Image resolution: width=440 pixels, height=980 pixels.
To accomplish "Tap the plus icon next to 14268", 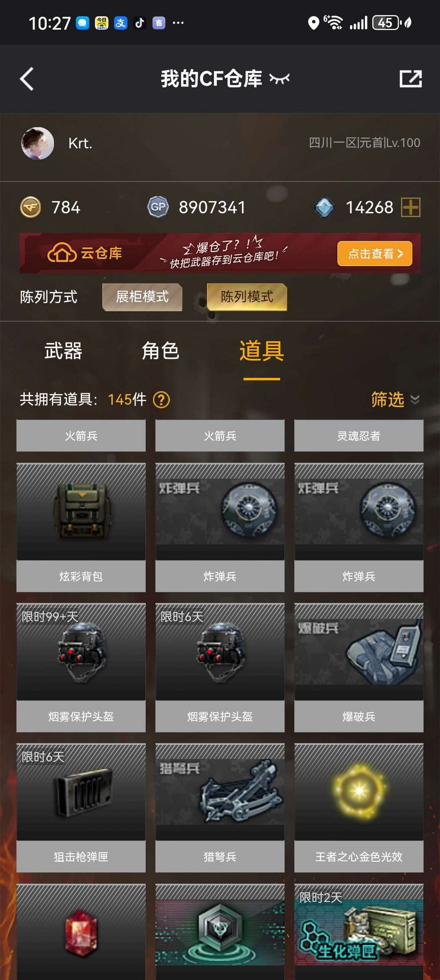I will tap(411, 207).
